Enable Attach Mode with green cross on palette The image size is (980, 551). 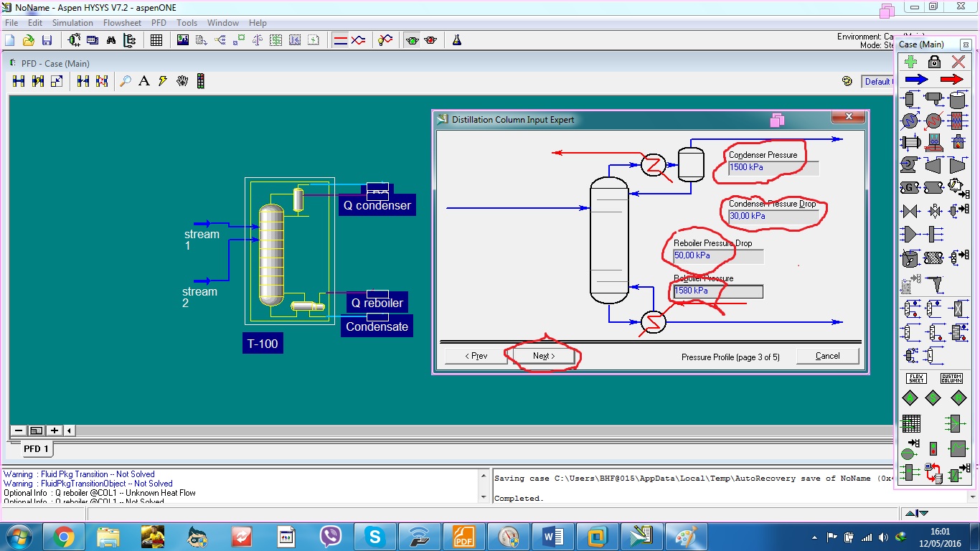tap(910, 62)
